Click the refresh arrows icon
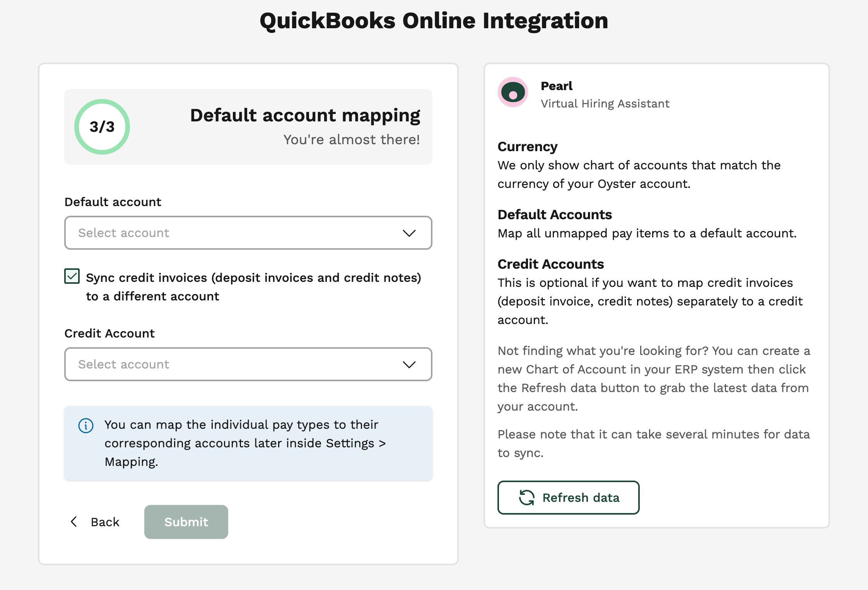 [526, 498]
